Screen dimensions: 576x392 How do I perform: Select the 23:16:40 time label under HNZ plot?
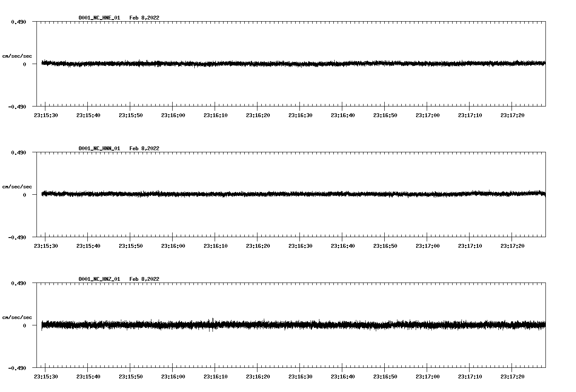[343, 377]
